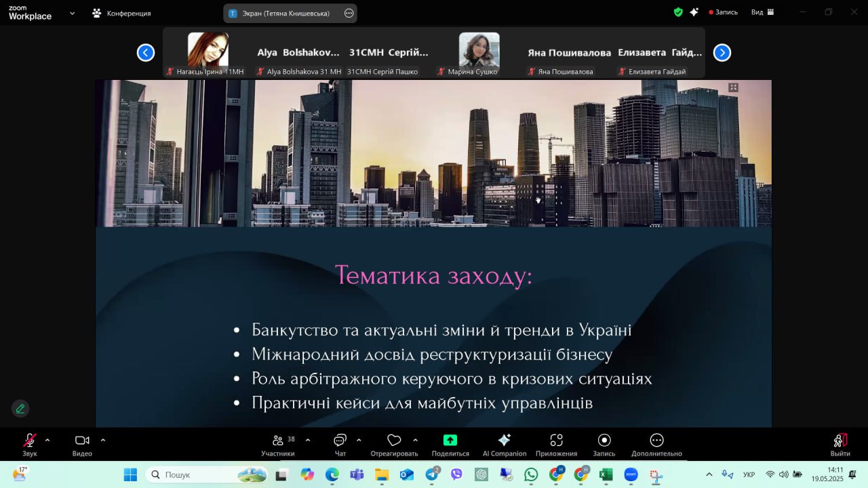The height and width of the screenshot is (488, 868).
Task: Show next participants with right arrow
Action: 722,53
